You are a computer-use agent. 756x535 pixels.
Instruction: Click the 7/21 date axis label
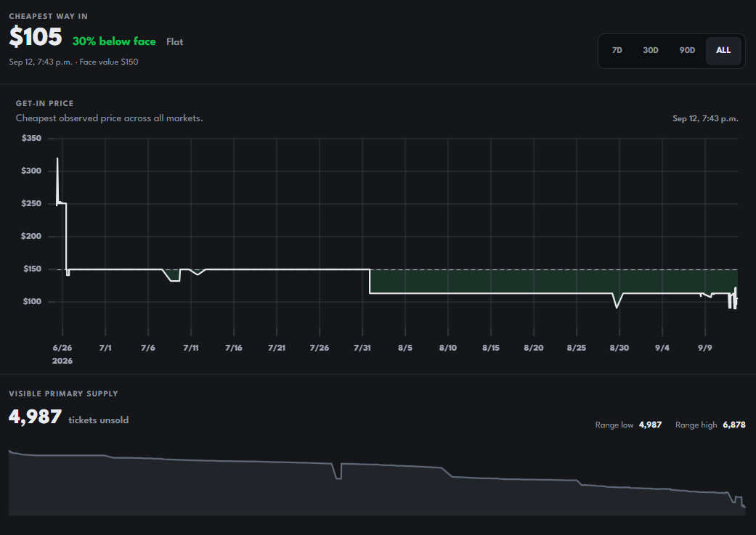click(x=277, y=348)
